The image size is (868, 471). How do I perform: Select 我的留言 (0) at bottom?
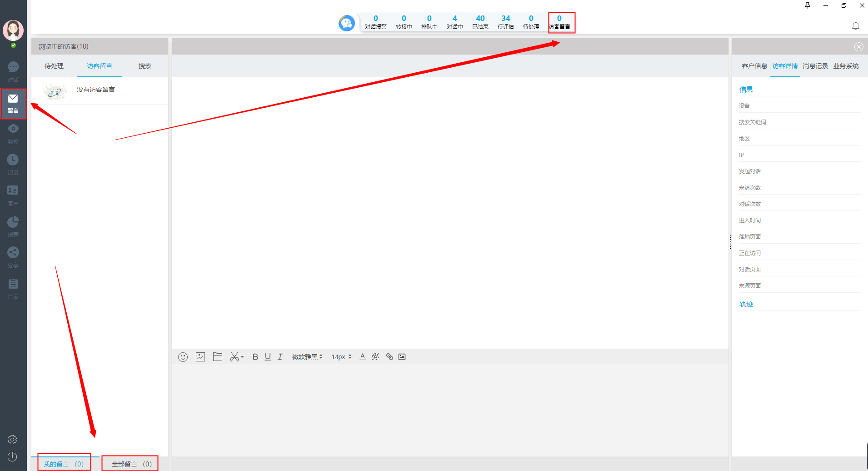(x=64, y=464)
